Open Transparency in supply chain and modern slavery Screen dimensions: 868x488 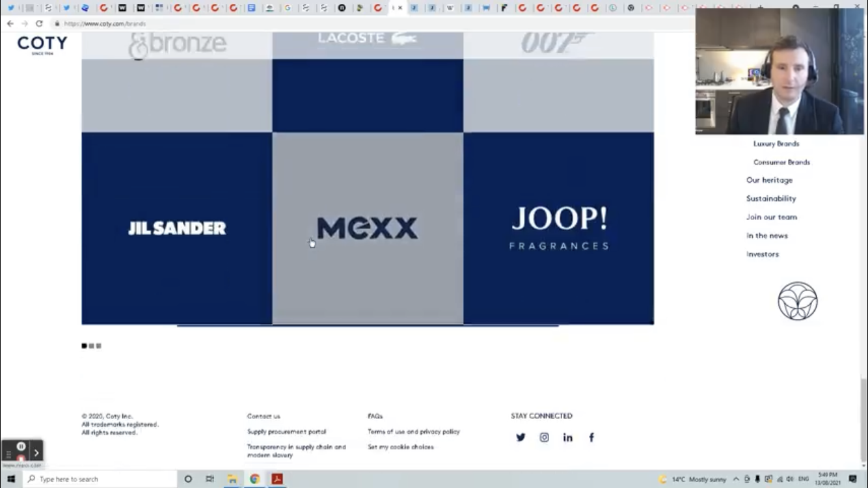296,451
